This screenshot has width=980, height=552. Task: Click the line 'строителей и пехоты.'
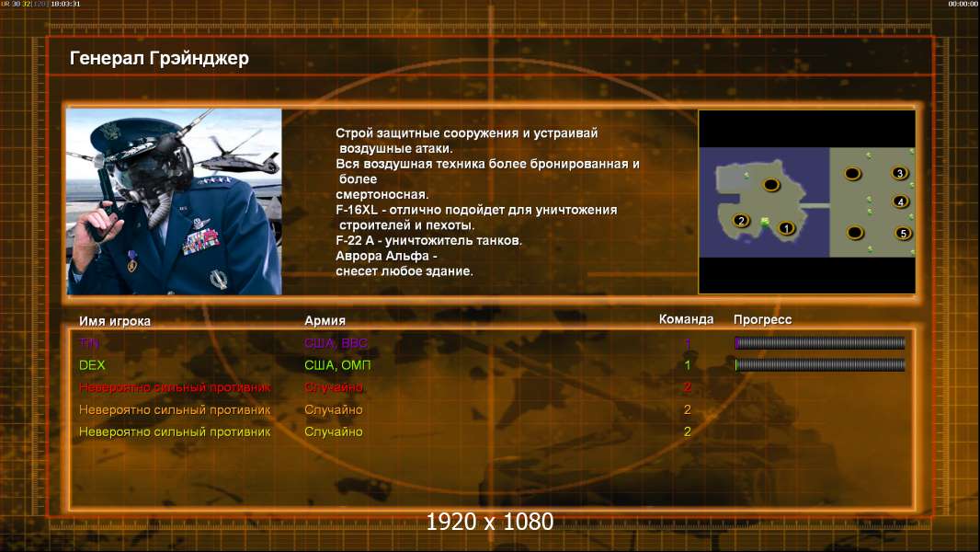(406, 225)
